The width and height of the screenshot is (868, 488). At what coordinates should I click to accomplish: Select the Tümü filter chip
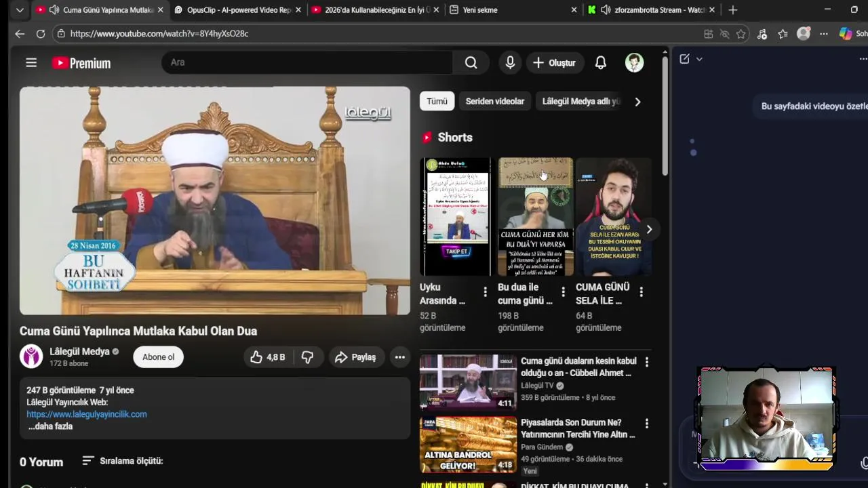pos(437,101)
